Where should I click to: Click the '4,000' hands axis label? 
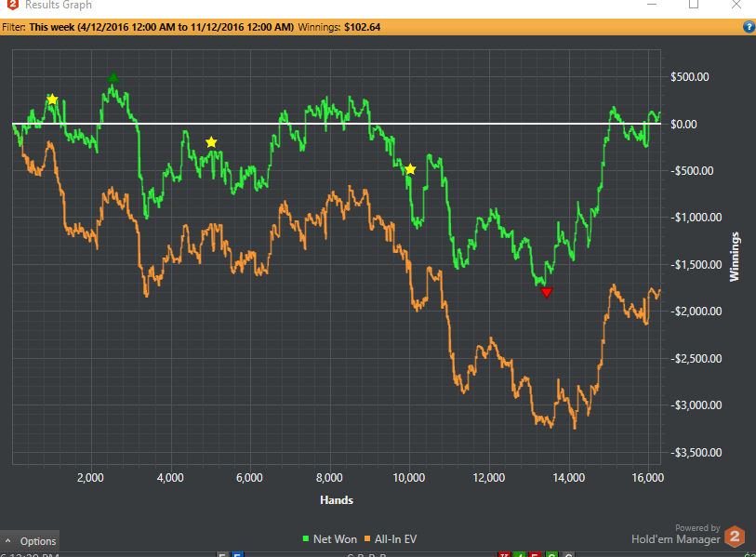[170, 477]
